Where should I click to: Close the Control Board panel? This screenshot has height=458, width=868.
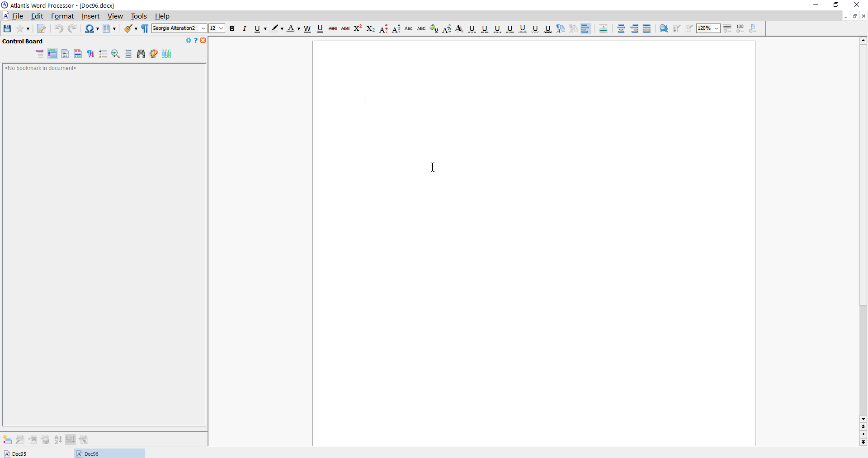(203, 41)
